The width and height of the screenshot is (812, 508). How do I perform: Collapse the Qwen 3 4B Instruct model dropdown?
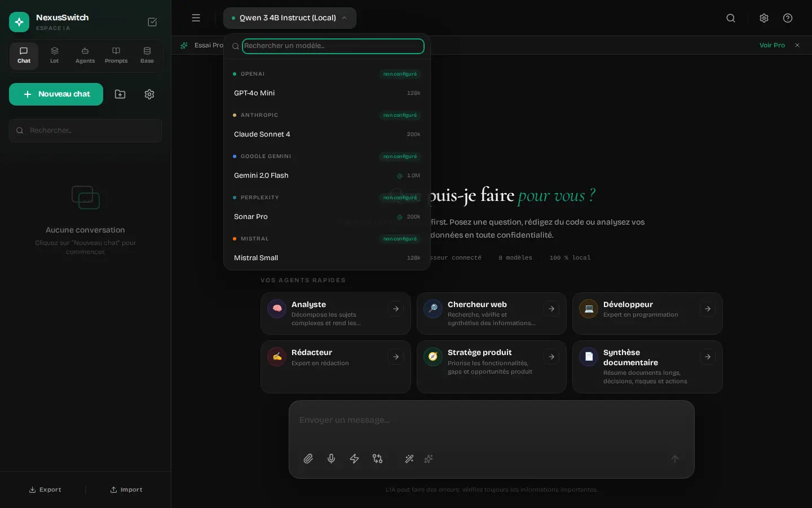tap(289, 18)
